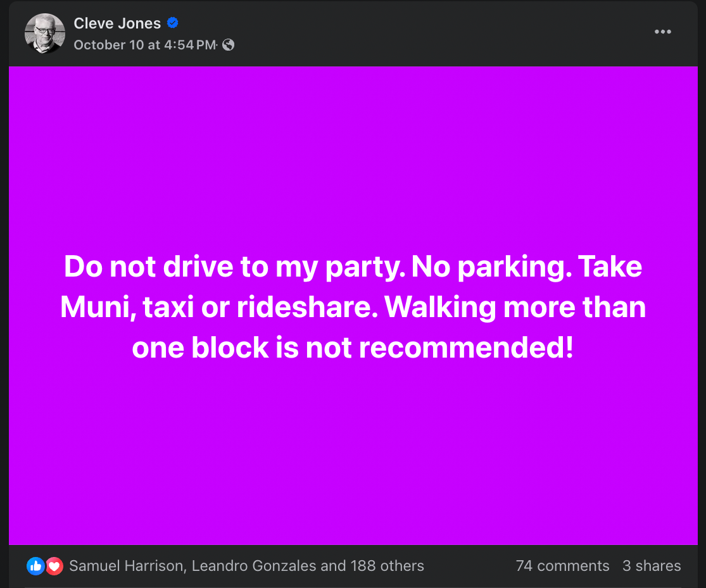Screen dimensions: 706x588
Task: Click the red Love heart reaction icon
Action: coord(54,566)
